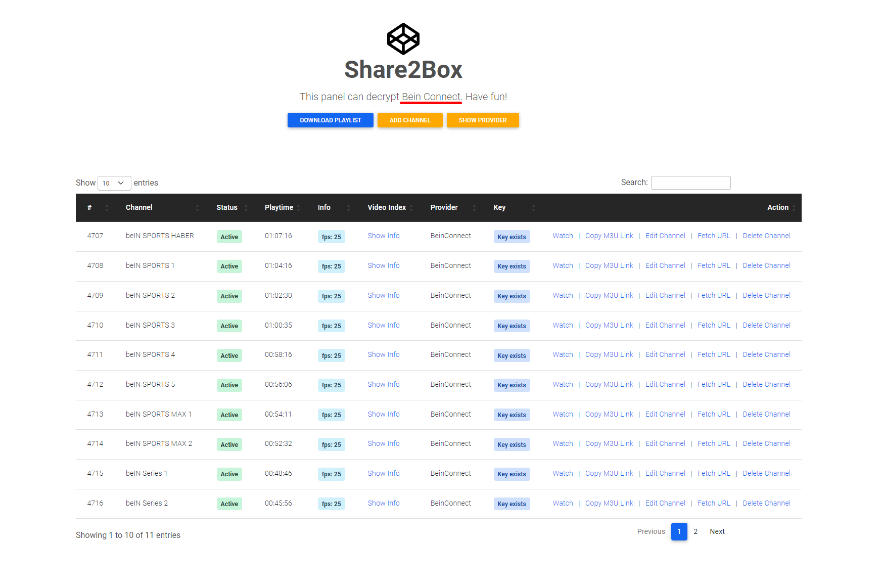Click the Add Channel button
The width and height of the screenshot is (881, 588).
click(x=410, y=120)
